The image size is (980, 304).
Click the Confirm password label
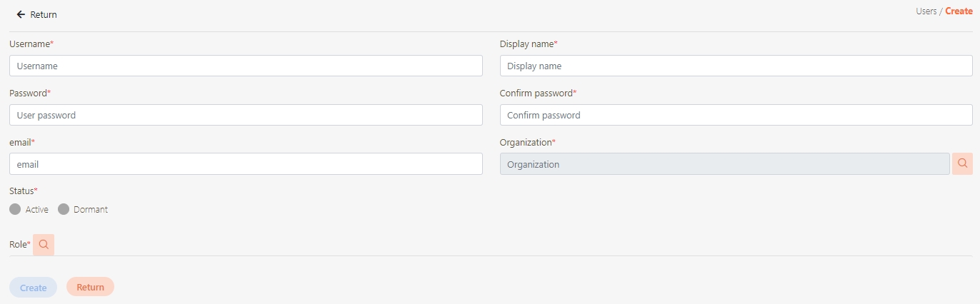(536, 93)
